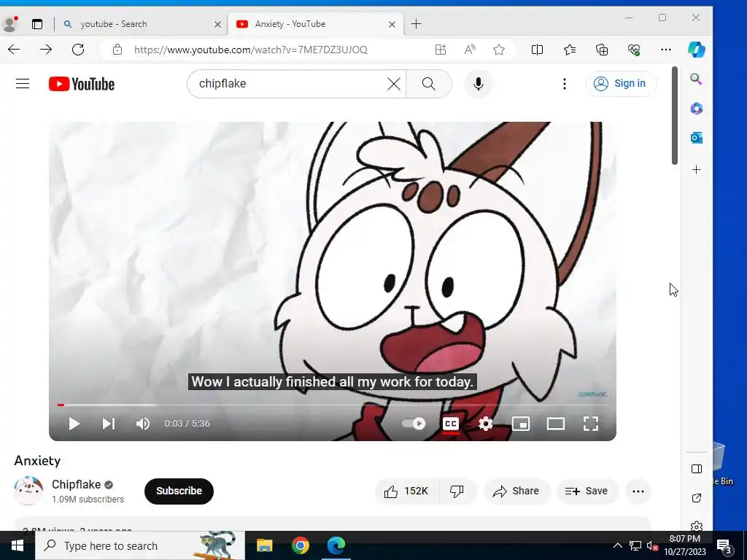Viewport: 747px width, 560px height.
Task: Enable theater mode
Action: [x=555, y=424]
